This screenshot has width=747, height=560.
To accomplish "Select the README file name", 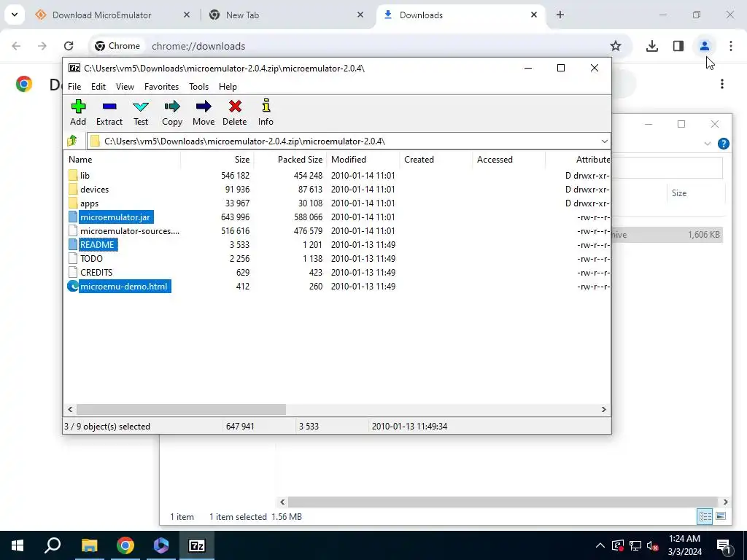I will point(97,245).
